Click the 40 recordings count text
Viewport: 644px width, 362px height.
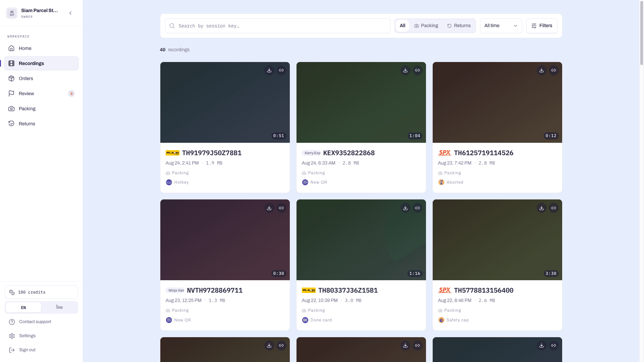tap(175, 50)
